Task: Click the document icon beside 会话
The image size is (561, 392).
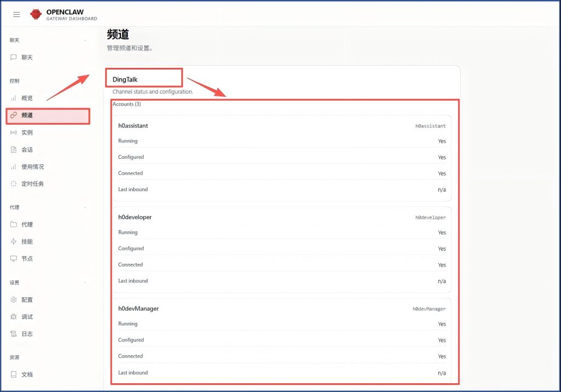Action: (14, 149)
